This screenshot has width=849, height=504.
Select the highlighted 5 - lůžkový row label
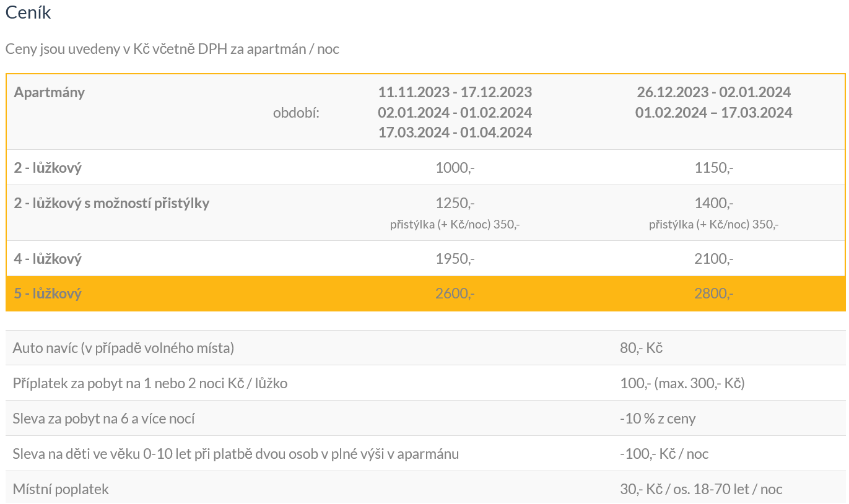[48, 293]
